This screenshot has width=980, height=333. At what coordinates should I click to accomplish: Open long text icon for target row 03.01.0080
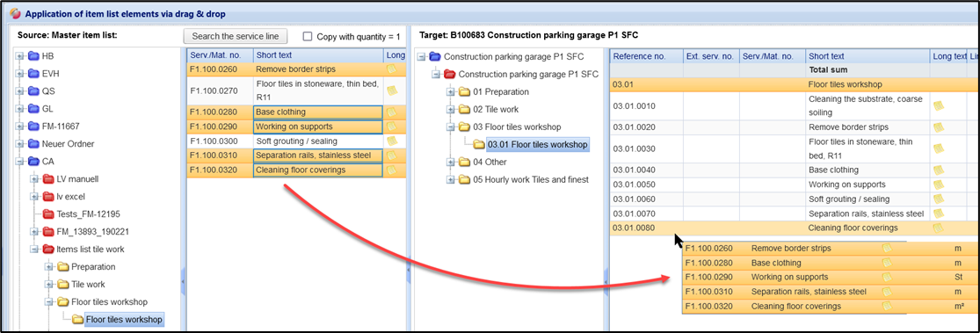pos(939,228)
